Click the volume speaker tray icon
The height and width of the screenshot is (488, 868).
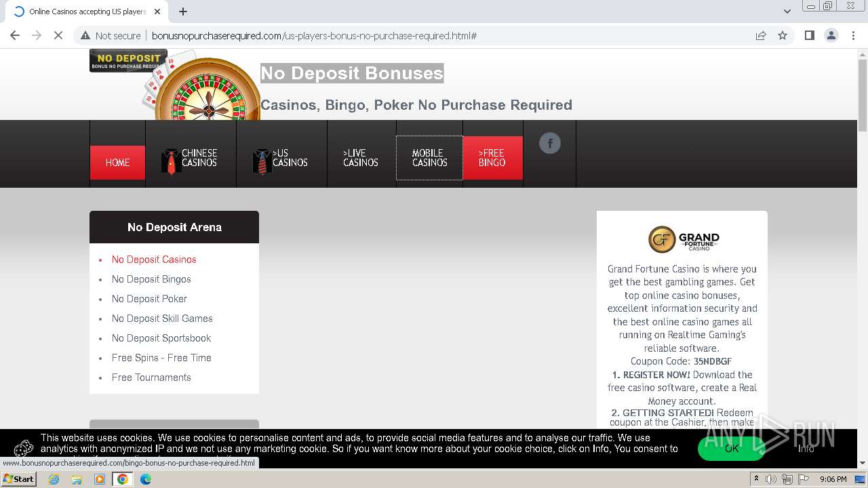pyautogui.click(x=771, y=479)
